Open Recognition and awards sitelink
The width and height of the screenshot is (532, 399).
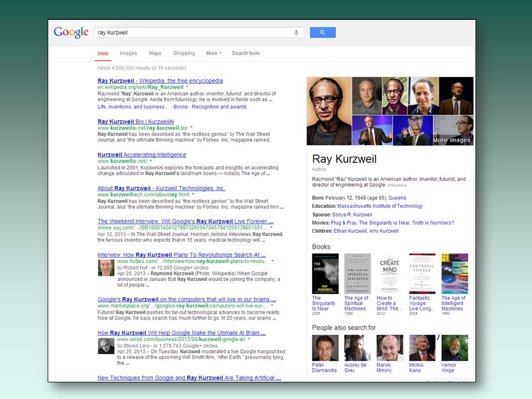coord(219,107)
